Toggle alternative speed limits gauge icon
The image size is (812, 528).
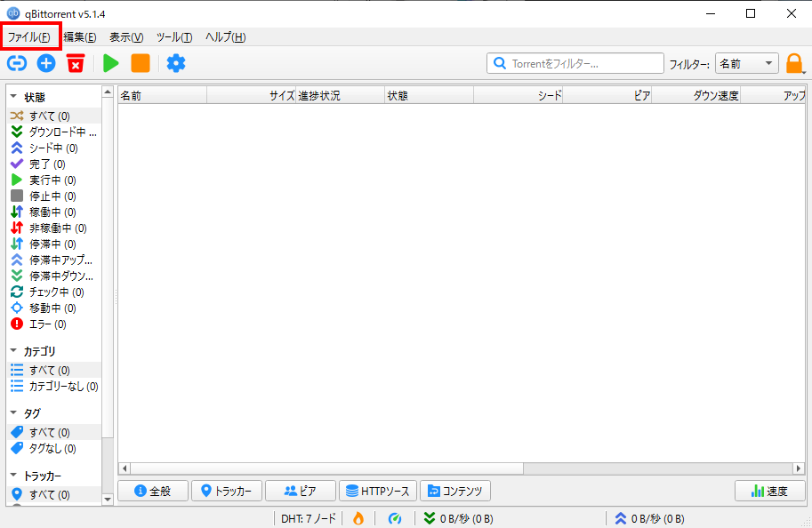coord(396,518)
